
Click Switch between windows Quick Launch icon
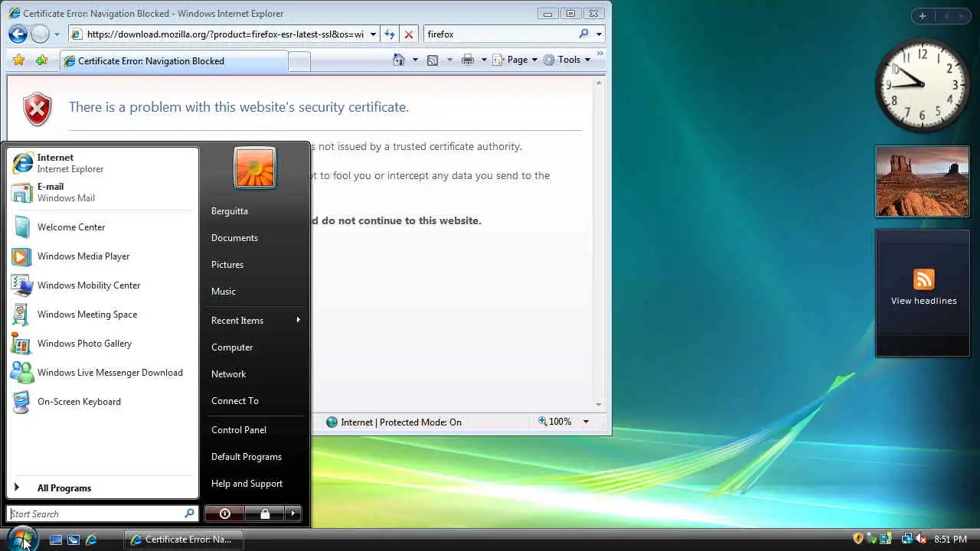[73, 540]
